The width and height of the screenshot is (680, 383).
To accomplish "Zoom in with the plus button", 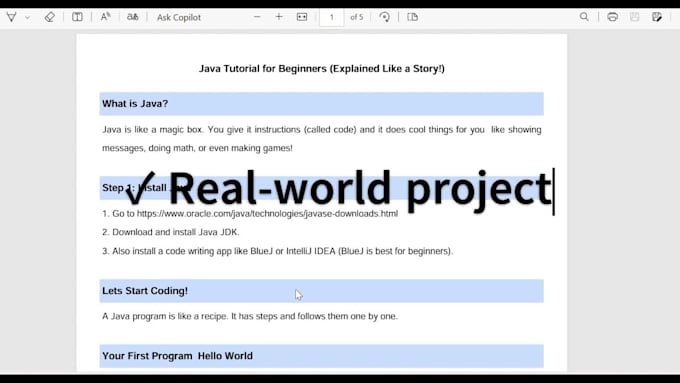I will pyautogui.click(x=279, y=17).
